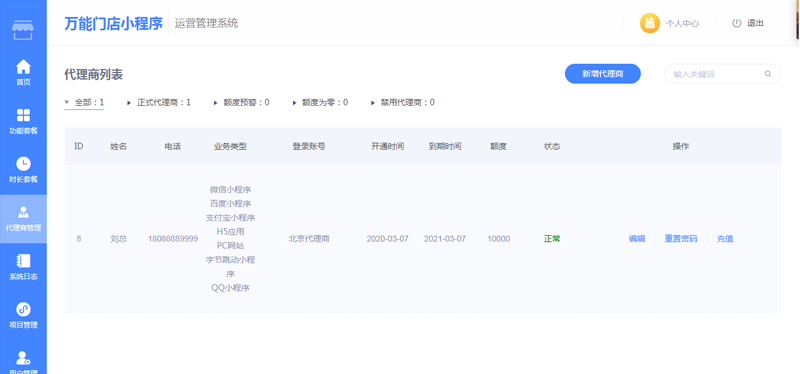The image size is (800, 374).
Task: Open the 系统日志 notebook icon
Action: [23, 261]
